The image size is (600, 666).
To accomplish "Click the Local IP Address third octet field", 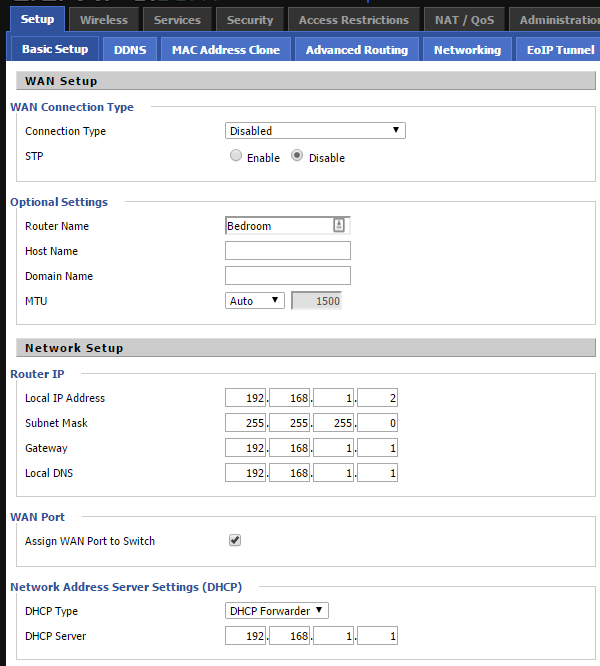I will coord(333,398).
